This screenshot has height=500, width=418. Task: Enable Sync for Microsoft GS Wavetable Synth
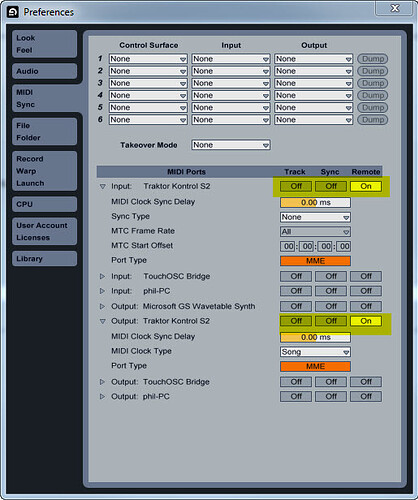[331, 306]
